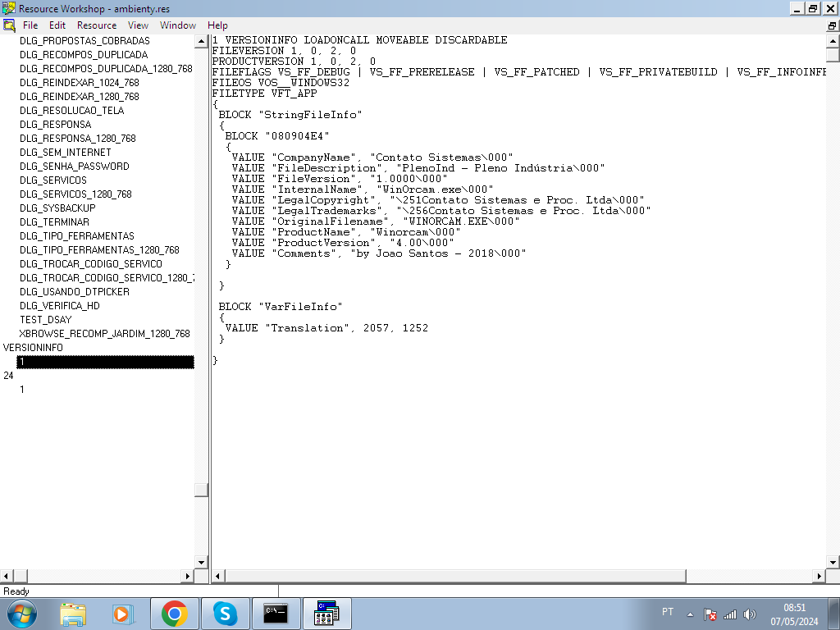Select DLG_USANDO_DTPICKER resource
The width and height of the screenshot is (840, 630).
tap(75, 291)
